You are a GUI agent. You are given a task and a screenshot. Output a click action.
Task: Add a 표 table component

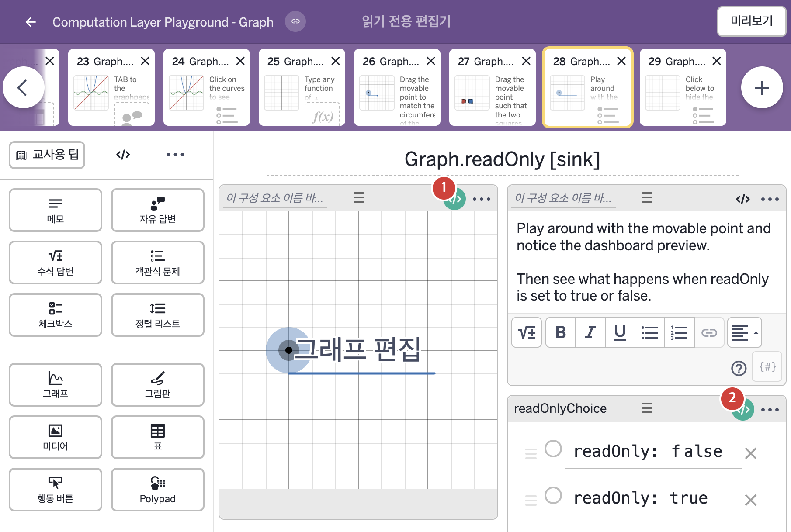point(158,437)
